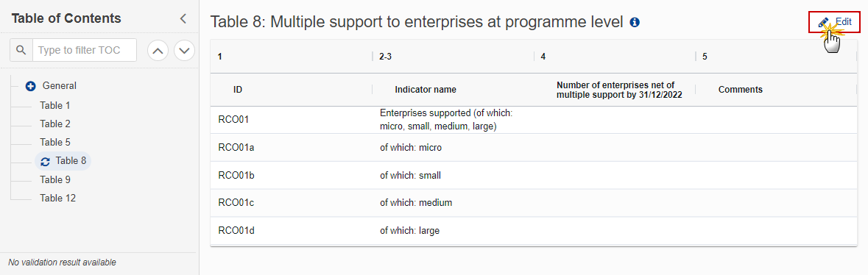Click the search magnifier icon
The width and height of the screenshot is (868, 275).
pos(21,50)
